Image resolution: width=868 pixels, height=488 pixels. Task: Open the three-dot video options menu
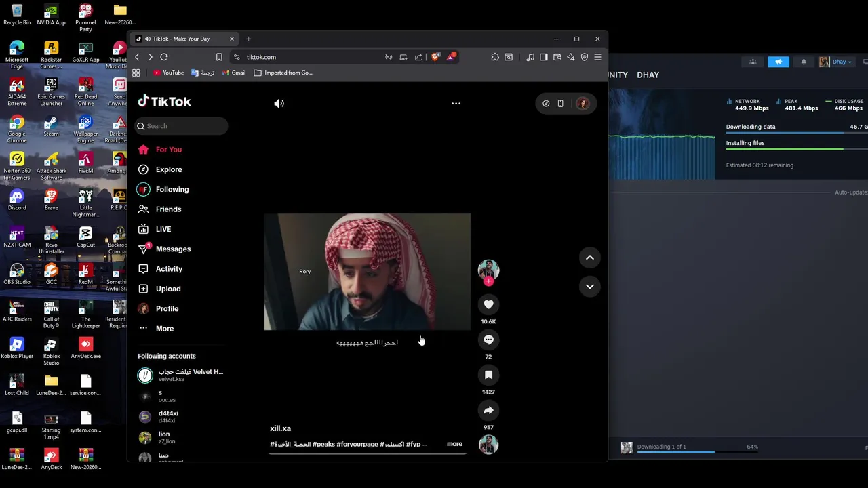pyautogui.click(x=456, y=104)
